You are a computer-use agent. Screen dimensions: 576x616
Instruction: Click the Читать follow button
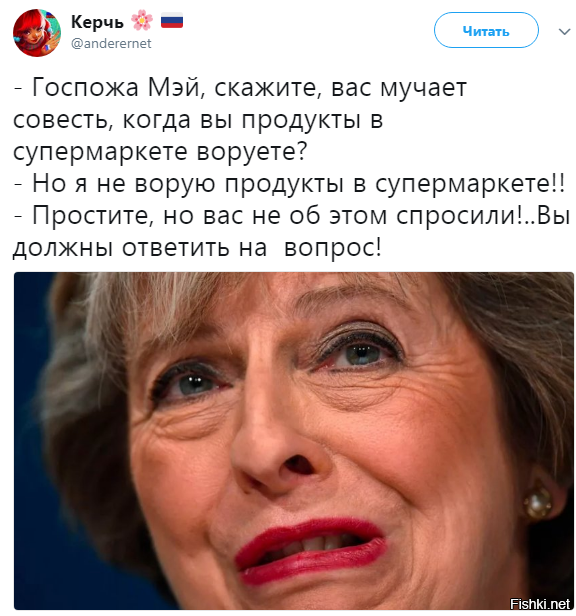(486, 30)
